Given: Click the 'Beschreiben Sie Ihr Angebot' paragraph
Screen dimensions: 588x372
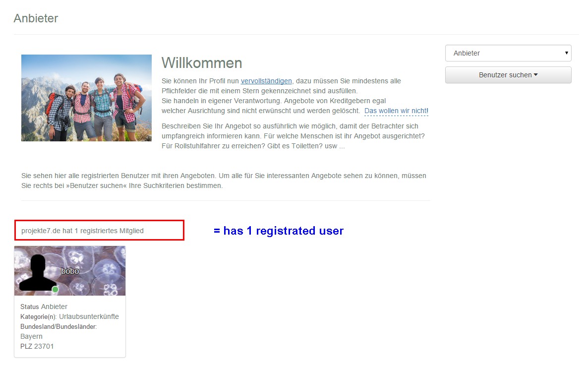Looking at the screenshot, I should (x=293, y=136).
